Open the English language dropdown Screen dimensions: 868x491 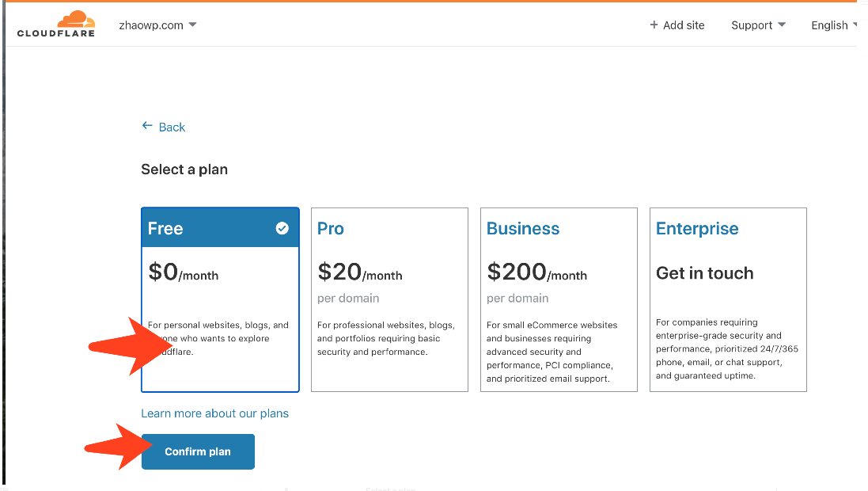tap(834, 25)
